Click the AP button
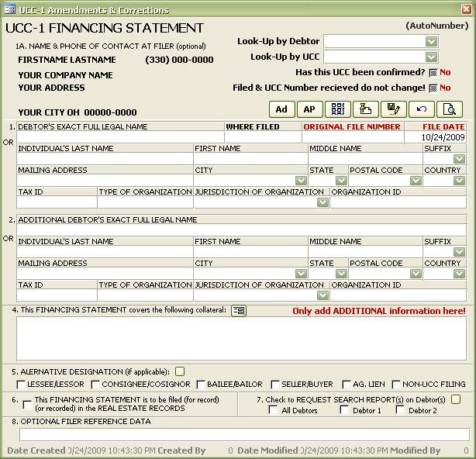The height and width of the screenshot is (459, 476). tap(309, 109)
